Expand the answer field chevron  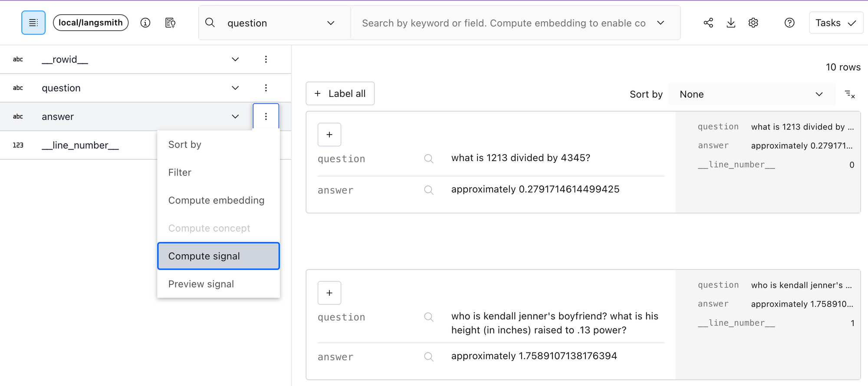(x=235, y=116)
